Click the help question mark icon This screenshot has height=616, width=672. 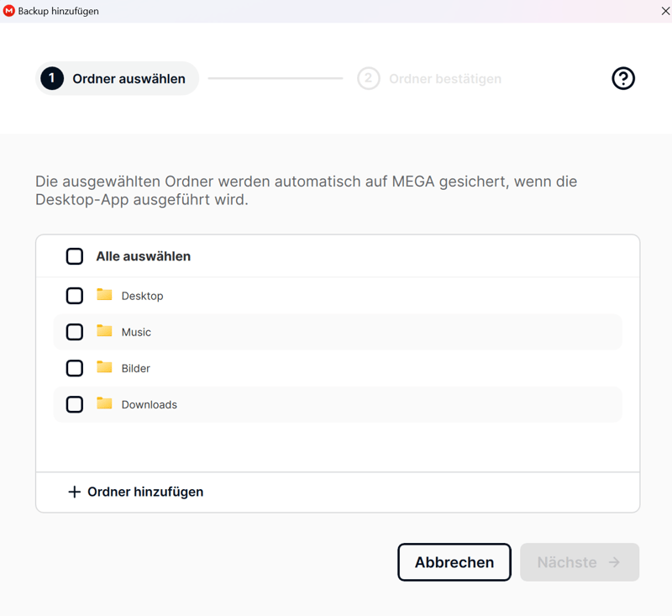(623, 78)
